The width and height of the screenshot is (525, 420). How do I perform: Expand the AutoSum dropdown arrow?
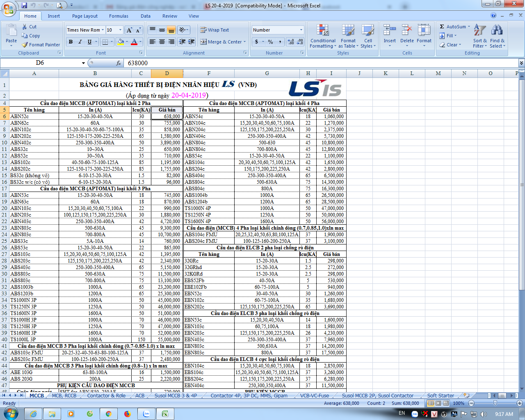pyautogui.click(x=469, y=27)
